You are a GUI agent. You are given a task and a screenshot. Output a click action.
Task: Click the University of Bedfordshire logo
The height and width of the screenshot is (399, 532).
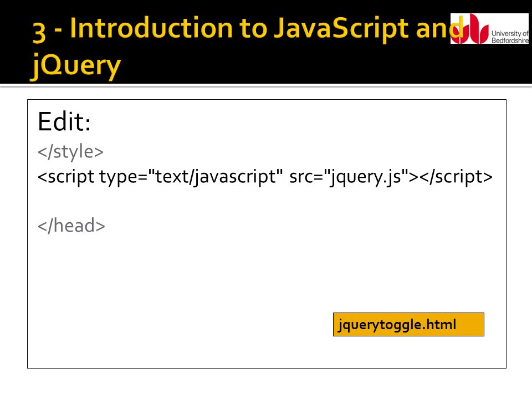point(489,29)
